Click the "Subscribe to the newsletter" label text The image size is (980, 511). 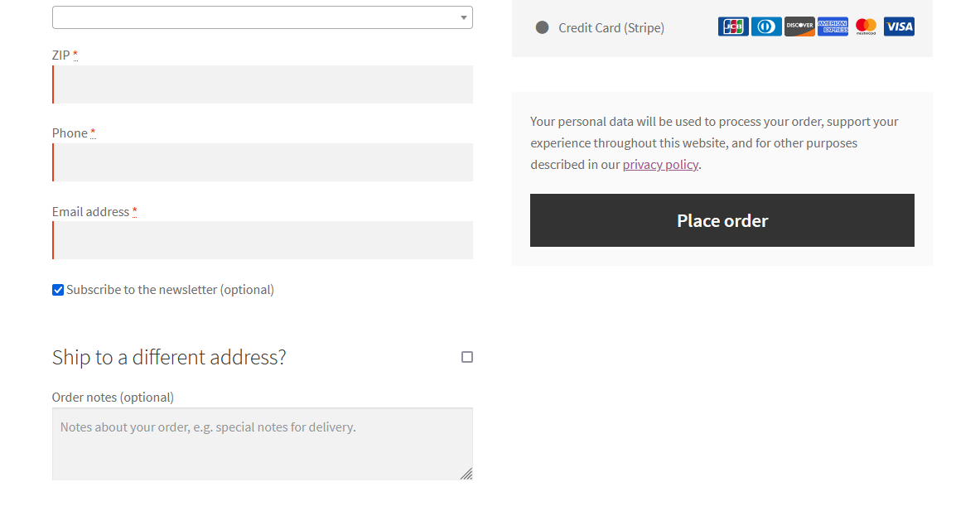[170, 290]
